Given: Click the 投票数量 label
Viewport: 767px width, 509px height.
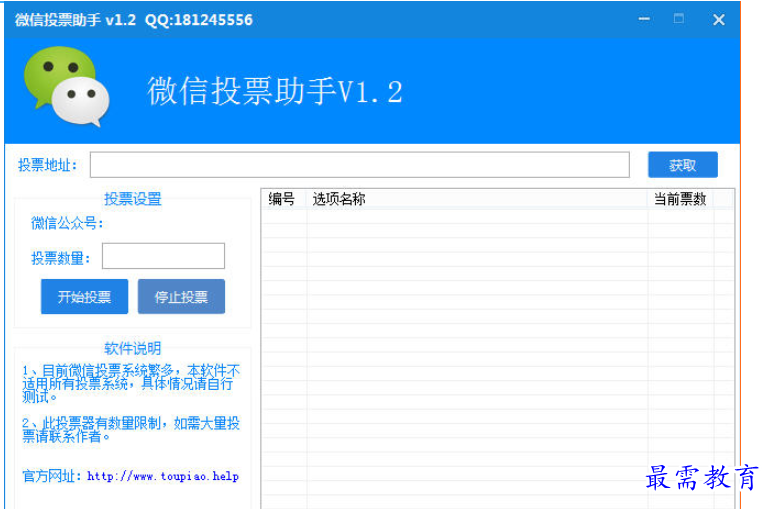Looking at the screenshot, I should 61,258.
